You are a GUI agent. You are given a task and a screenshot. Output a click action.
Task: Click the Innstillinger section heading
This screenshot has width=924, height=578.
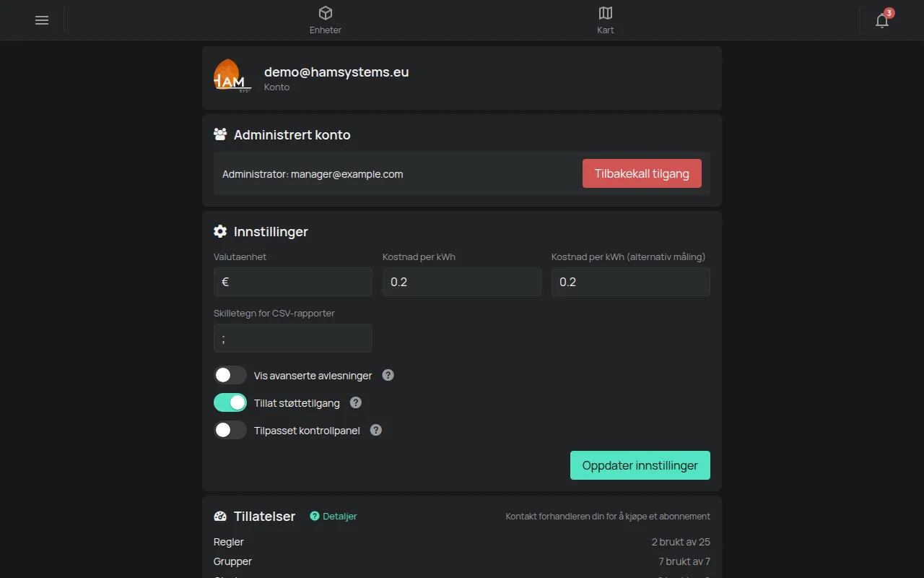pos(271,231)
